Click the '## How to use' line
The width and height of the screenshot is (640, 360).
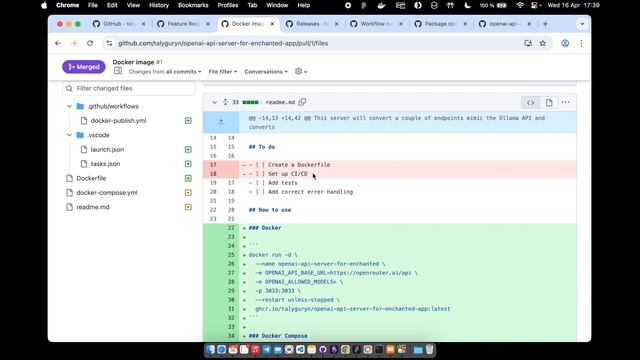[x=270, y=210]
